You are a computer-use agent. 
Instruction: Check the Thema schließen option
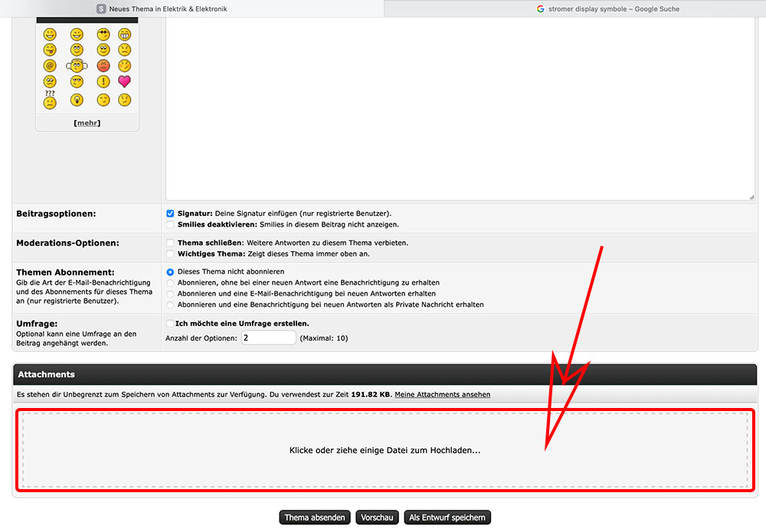point(170,243)
